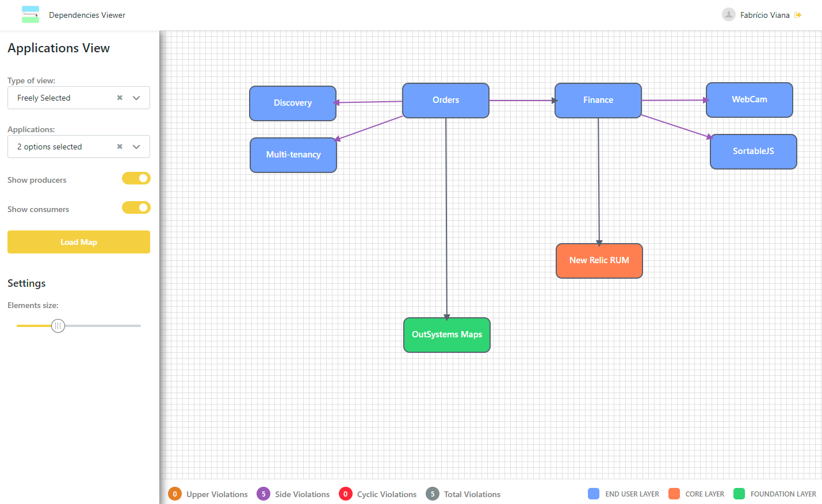Screen dimensions: 822x504
Task: Select the Discovery application node
Action: click(x=293, y=103)
